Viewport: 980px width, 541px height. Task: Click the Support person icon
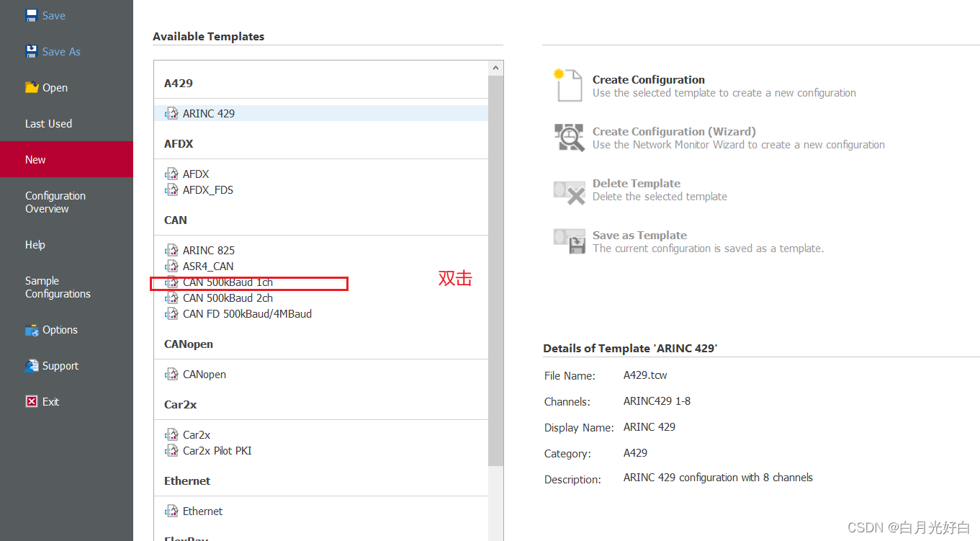32,366
